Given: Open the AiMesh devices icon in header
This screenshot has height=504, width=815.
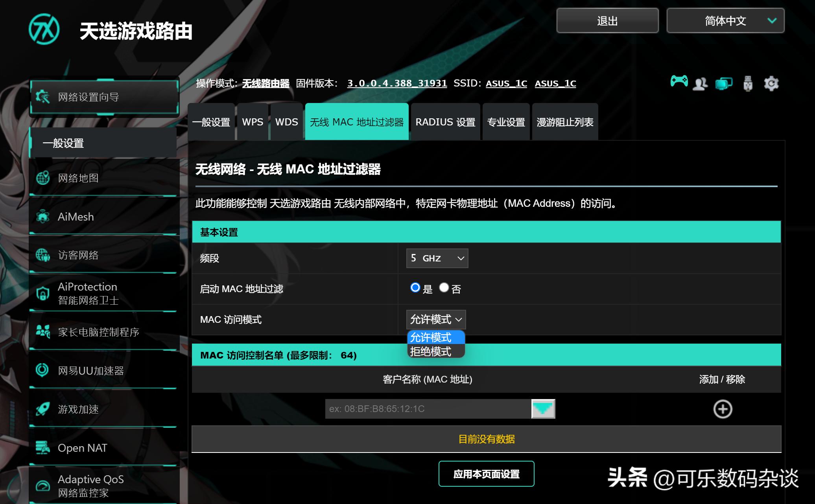Looking at the screenshot, I should point(724,83).
